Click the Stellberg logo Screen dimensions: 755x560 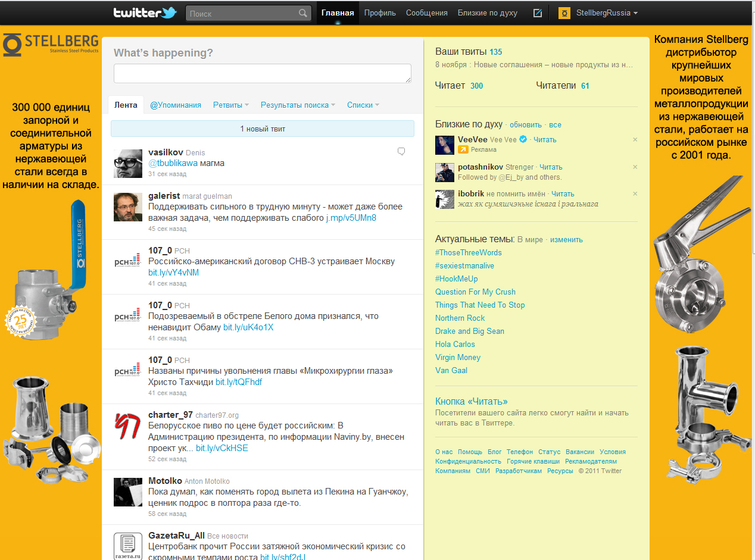point(51,45)
